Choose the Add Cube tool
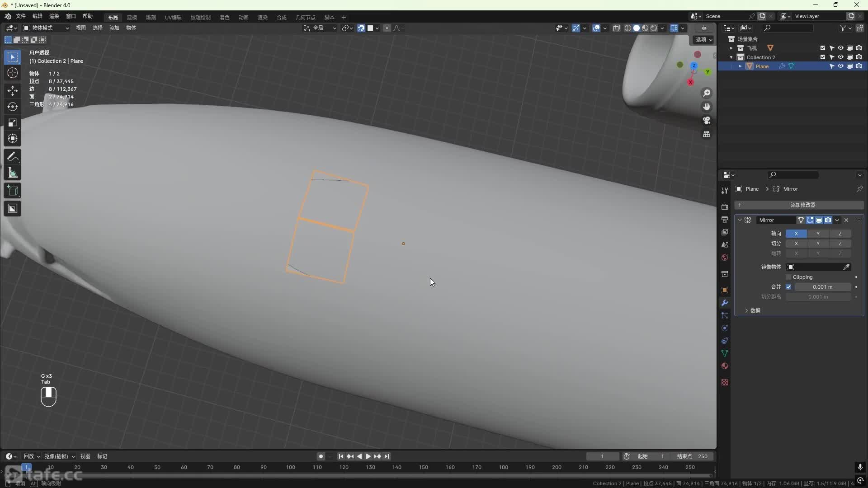The image size is (868, 488). (12, 191)
